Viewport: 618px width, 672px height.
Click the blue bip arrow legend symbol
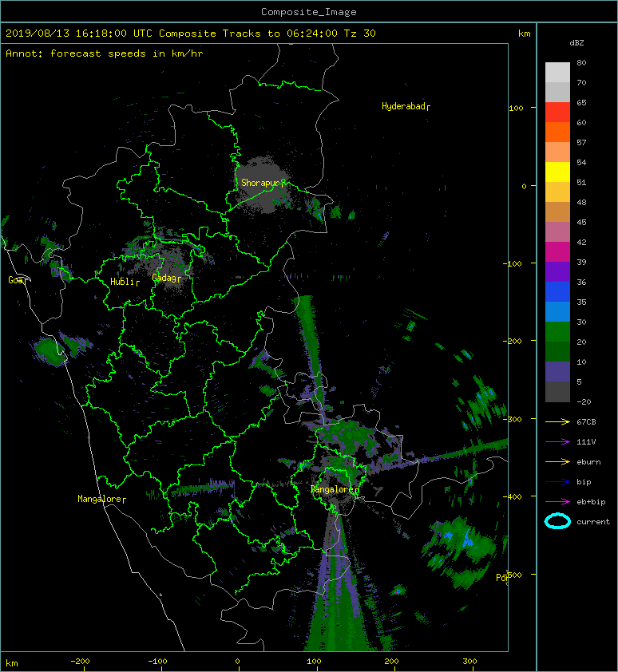coord(557,482)
